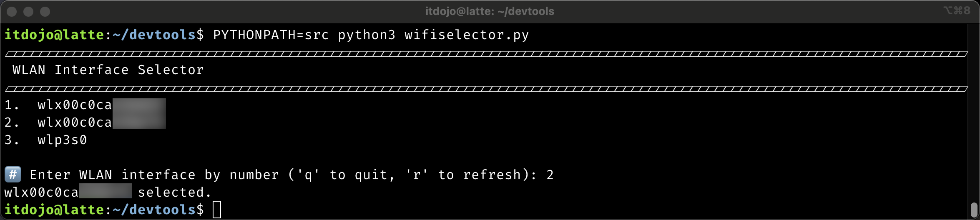This screenshot has height=220, width=980.
Task: Click the keycap hash icon before the prompt
Action: pos(13,175)
